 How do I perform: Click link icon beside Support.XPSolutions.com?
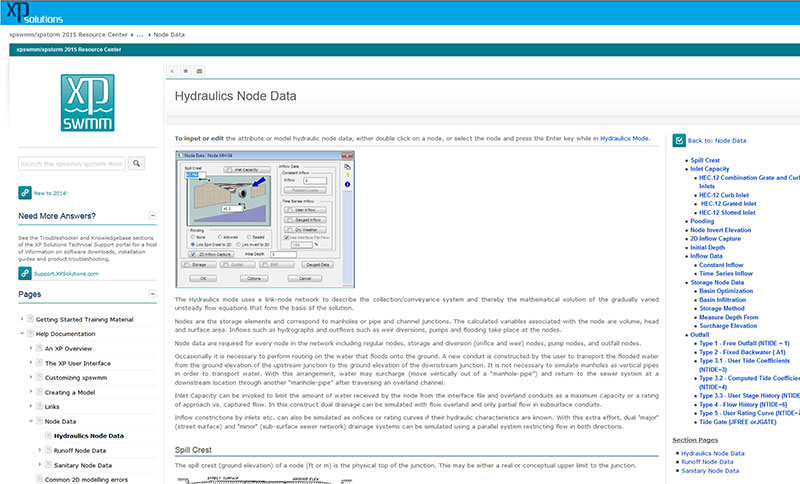[x=25, y=273]
